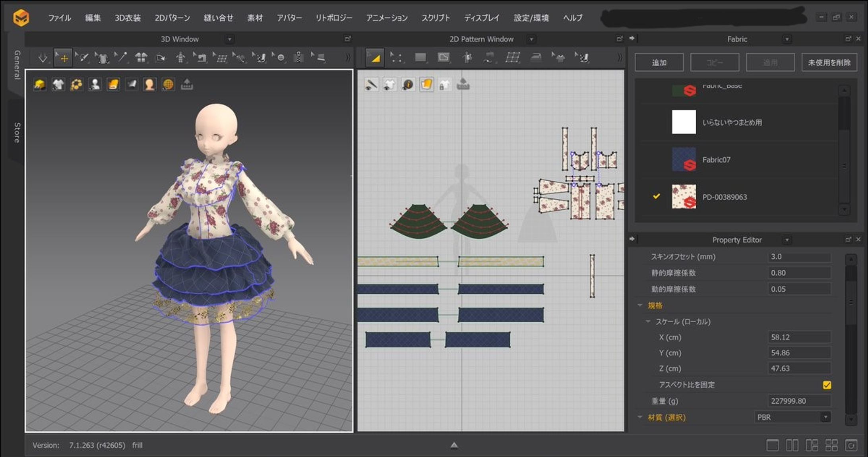
Task: Select the white いらないやつまとめ用 fabric swatch
Action: (x=684, y=122)
